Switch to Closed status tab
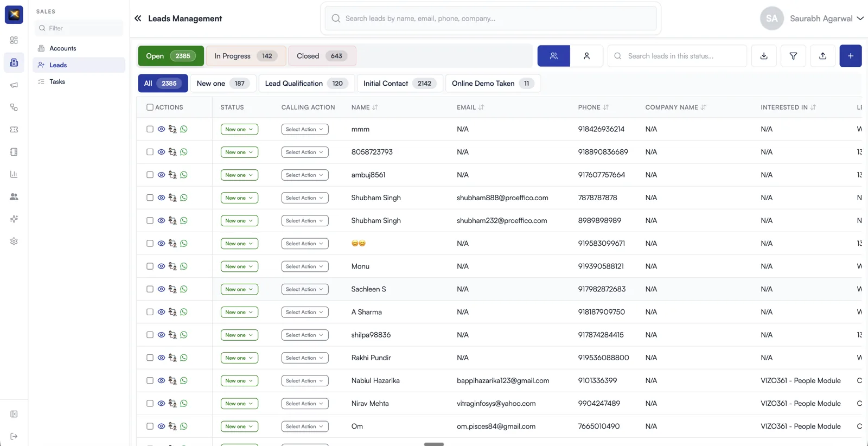The width and height of the screenshot is (868, 446). [x=322, y=56]
